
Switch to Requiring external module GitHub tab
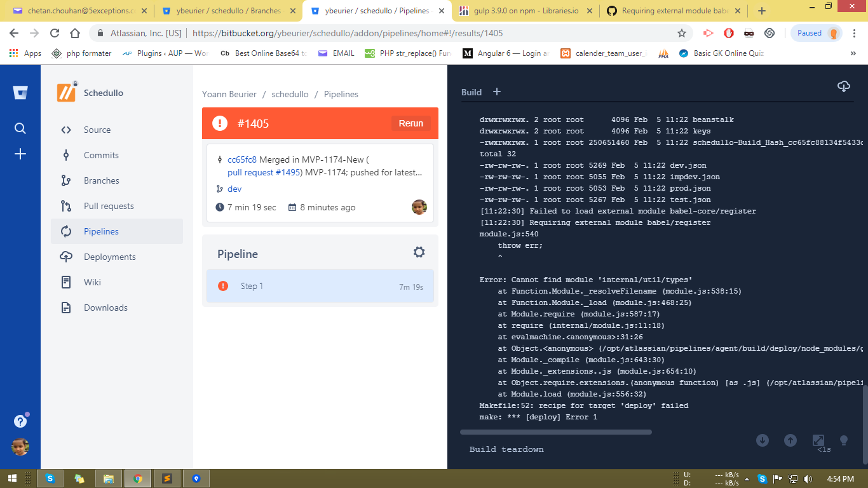673,11
